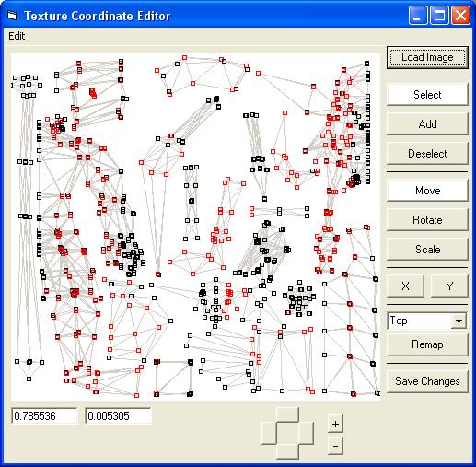Minimize the Texture Coordinate Editor window

tap(417, 16)
